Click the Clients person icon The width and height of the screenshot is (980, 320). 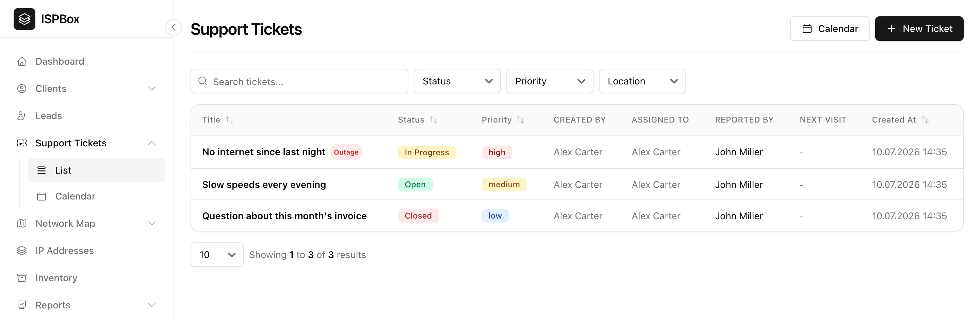22,89
